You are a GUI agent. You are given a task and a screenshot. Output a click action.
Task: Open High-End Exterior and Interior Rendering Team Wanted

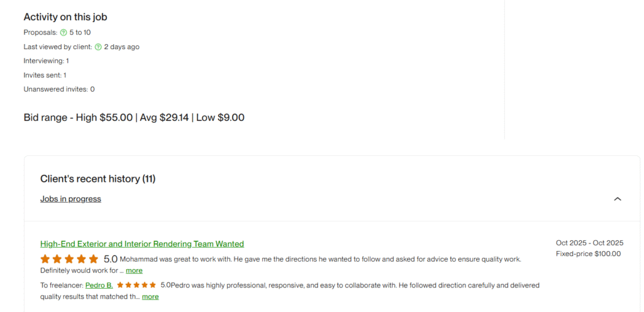point(142,243)
